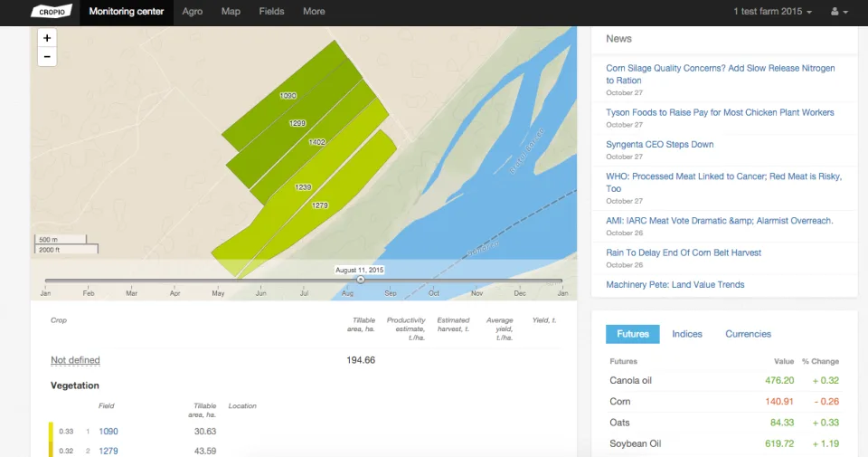868x457 pixels.
Task: Switch to the Indices tab
Action: pos(687,334)
